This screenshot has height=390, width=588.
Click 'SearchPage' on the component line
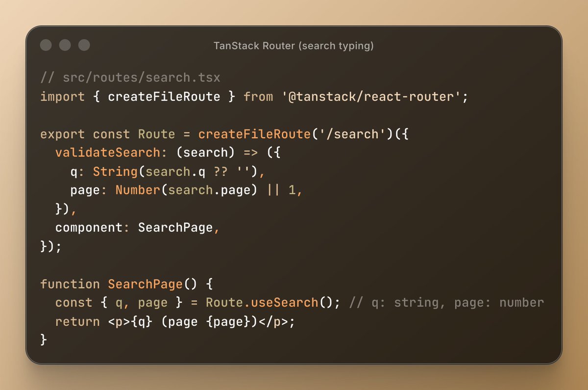click(x=175, y=228)
